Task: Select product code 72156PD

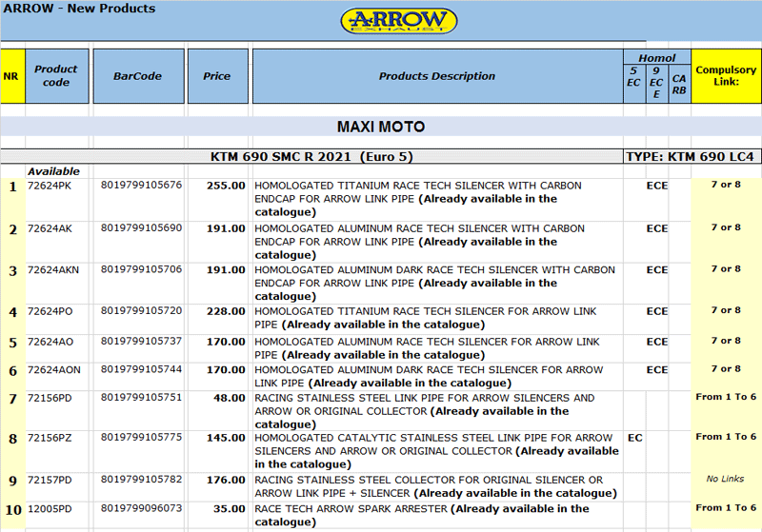Action: click(50, 399)
